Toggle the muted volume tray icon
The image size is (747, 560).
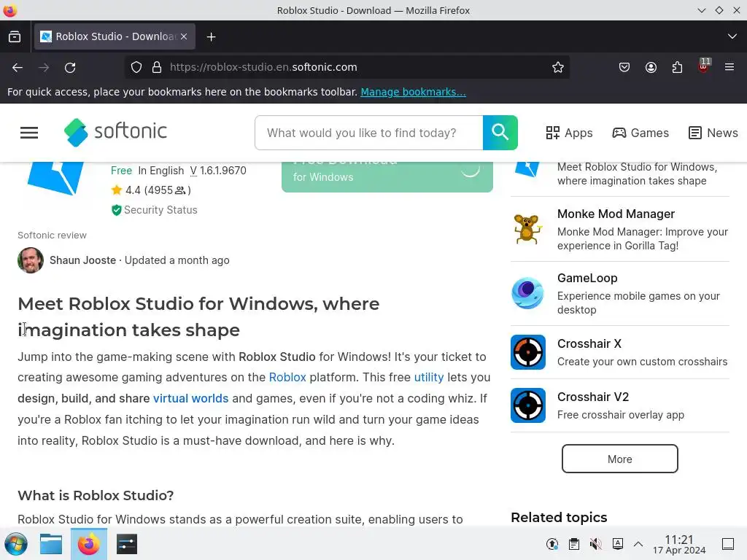point(595,544)
